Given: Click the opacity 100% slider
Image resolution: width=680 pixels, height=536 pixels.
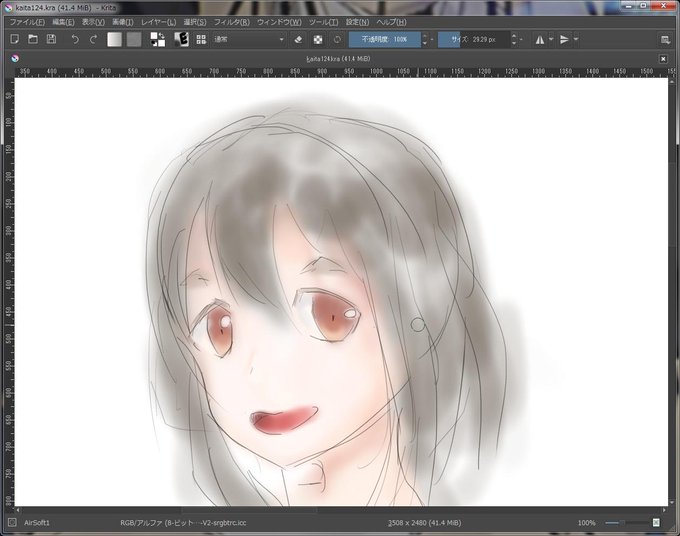Looking at the screenshot, I should pyautogui.click(x=385, y=39).
